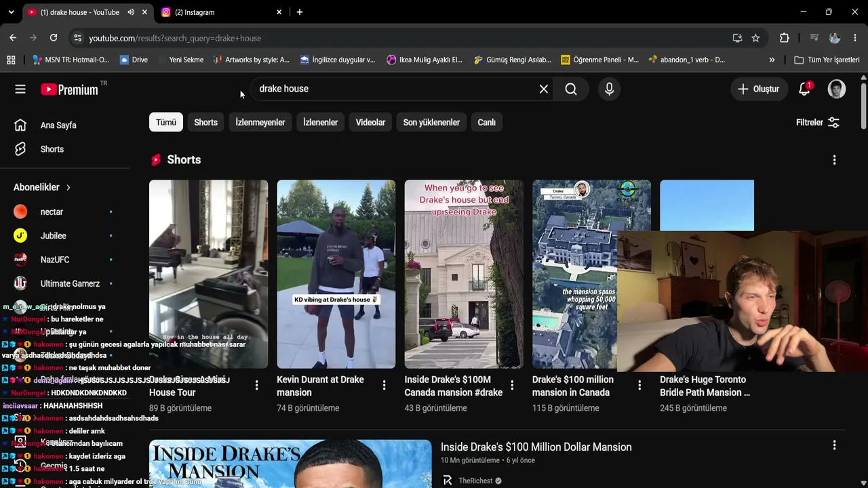The height and width of the screenshot is (488, 868).
Task: Open Artworks by style bookmark
Action: point(251,60)
